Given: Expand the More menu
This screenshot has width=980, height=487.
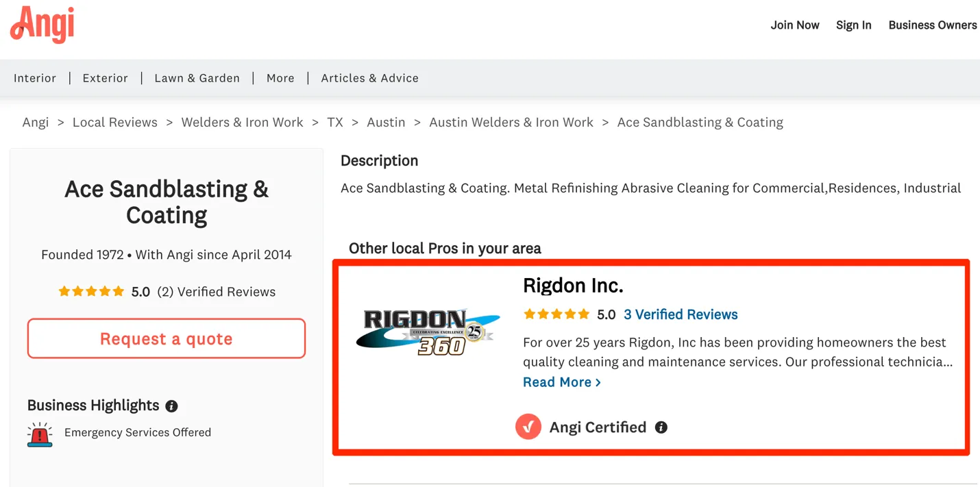Looking at the screenshot, I should pos(280,78).
